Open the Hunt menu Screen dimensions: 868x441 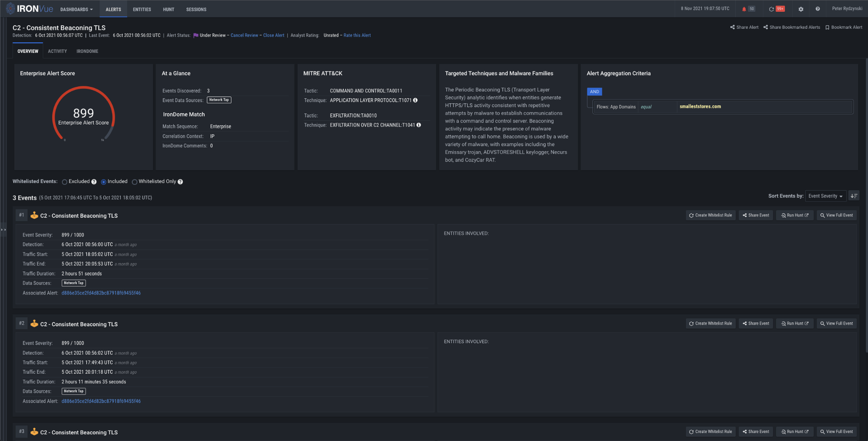pos(169,9)
